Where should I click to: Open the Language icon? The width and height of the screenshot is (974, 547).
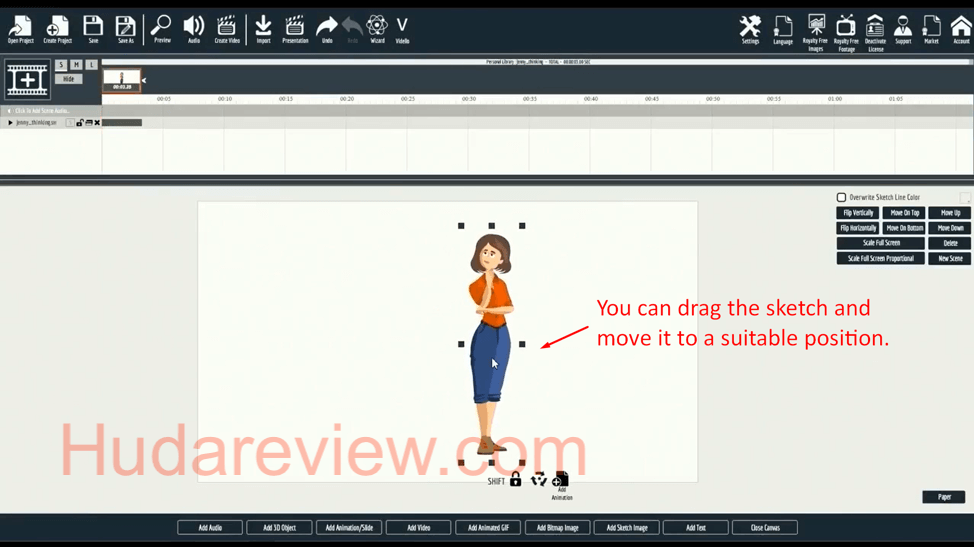(783, 30)
